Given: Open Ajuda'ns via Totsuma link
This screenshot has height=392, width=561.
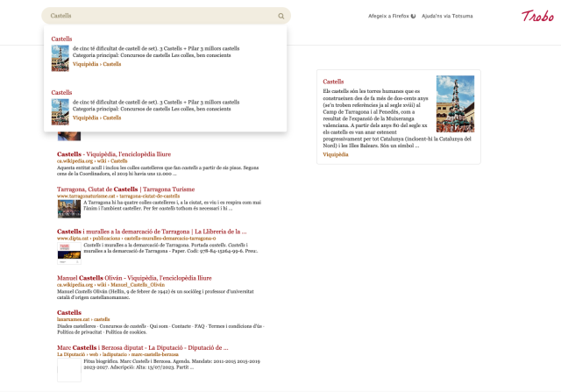Looking at the screenshot, I should coord(447,16).
